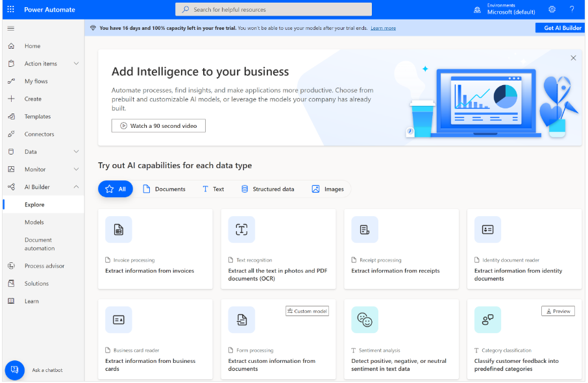Select the Sentiment analysis smiley icon

[364, 319]
